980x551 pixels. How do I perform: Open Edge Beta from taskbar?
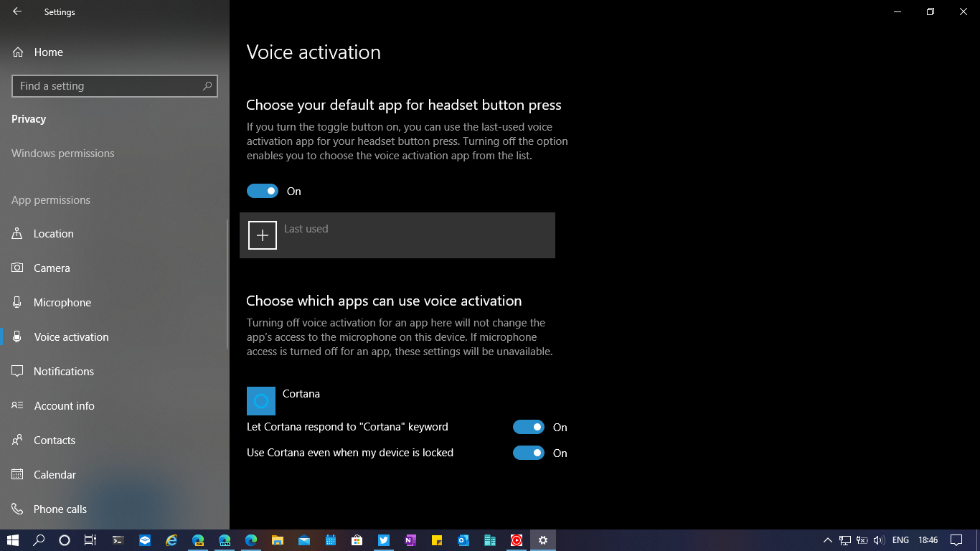point(225,540)
